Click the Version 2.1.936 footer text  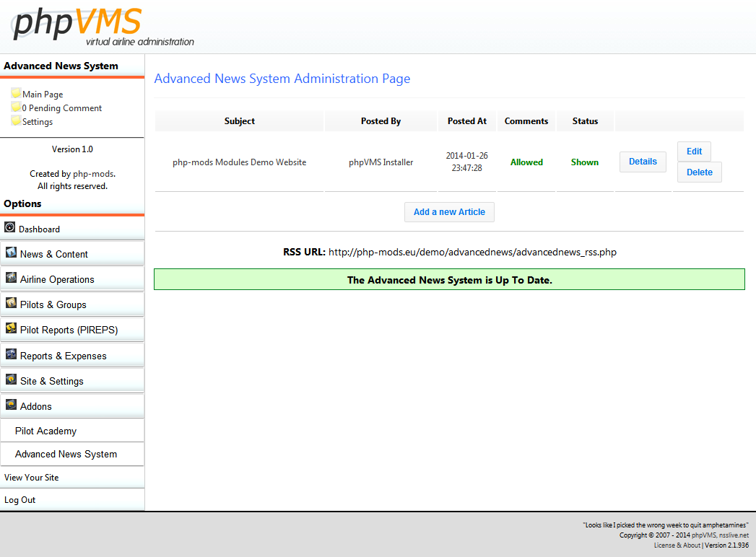click(x=726, y=545)
